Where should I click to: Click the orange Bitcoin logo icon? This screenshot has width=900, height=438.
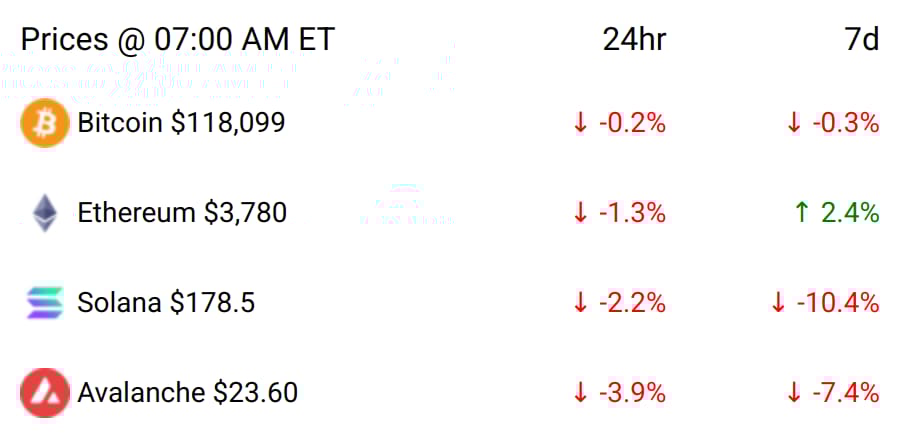45,123
